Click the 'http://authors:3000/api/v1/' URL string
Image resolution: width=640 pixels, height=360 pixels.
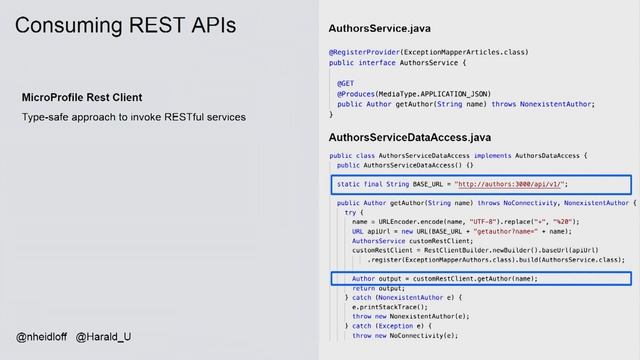(509, 184)
